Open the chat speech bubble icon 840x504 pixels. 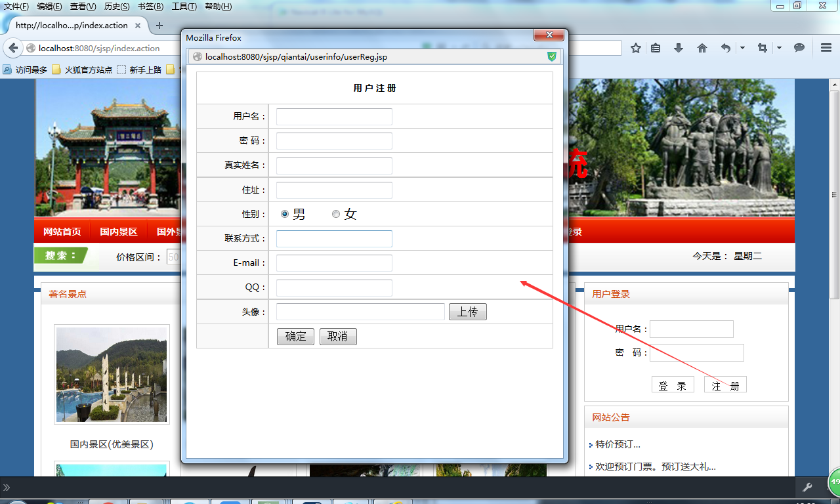[x=799, y=48]
